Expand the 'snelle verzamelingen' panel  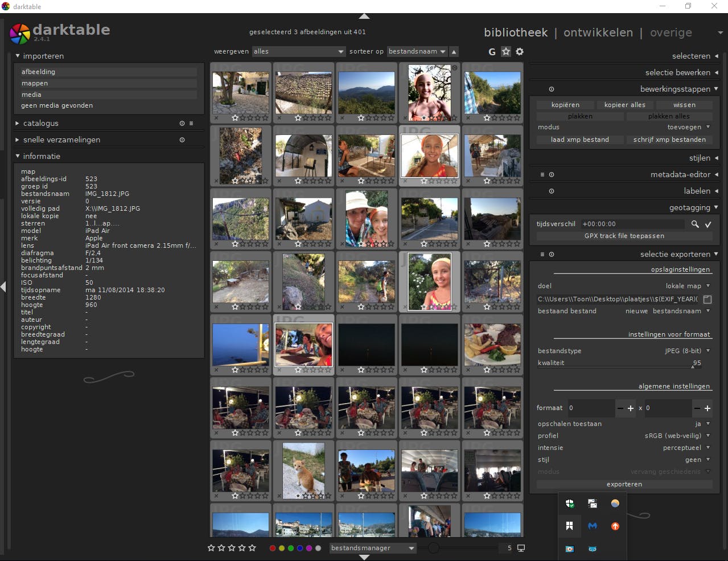tap(61, 140)
